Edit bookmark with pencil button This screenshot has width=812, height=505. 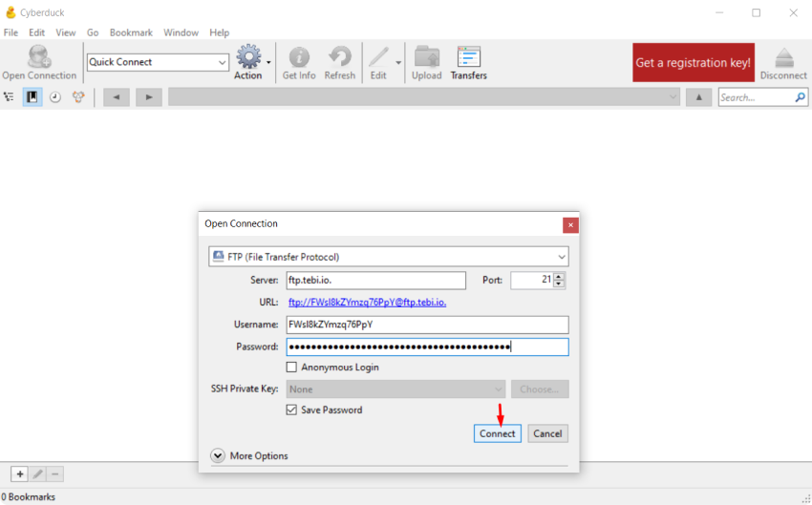[37, 473]
